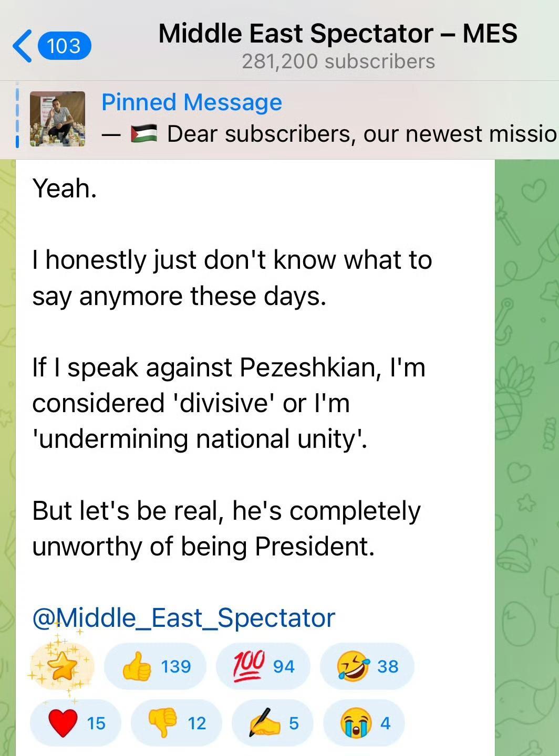Tap the 'Yeah.' line in the message
Screen dimensions: 559x756
pos(65,188)
